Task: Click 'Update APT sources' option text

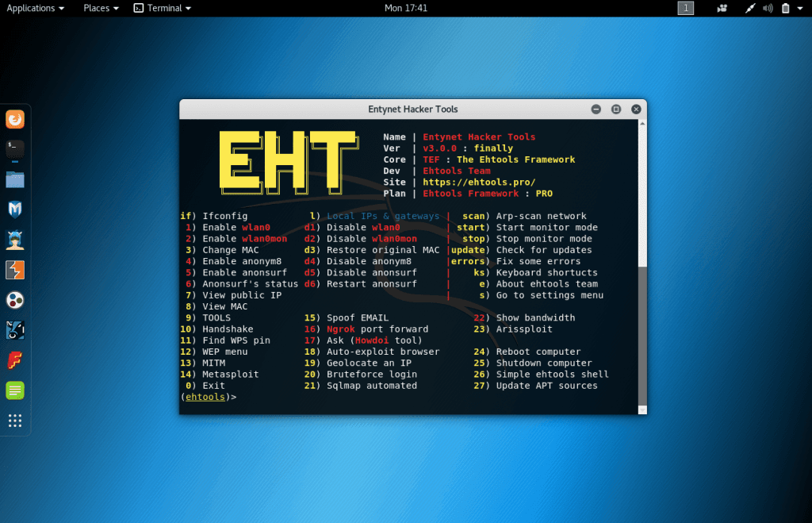Action: click(547, 386)
